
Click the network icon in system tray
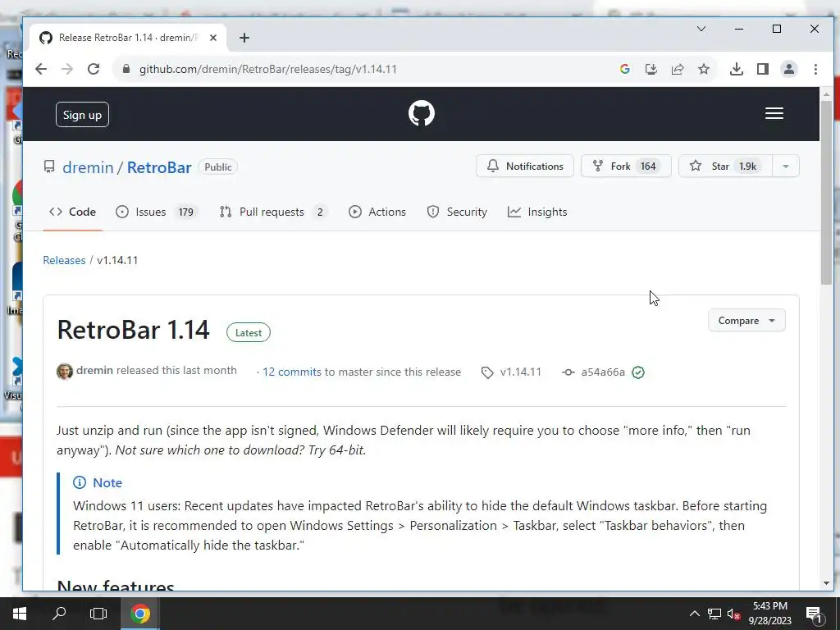pos(714,614)
